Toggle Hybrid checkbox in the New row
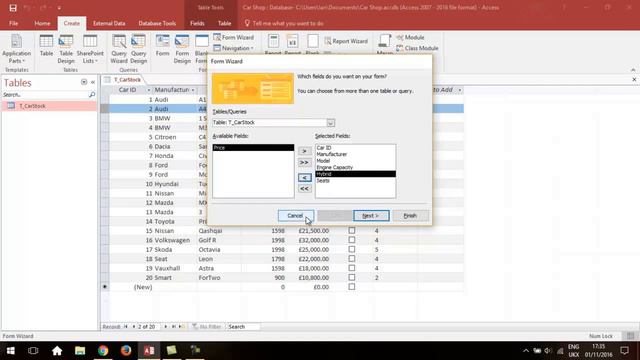 (x=351, y=287)
